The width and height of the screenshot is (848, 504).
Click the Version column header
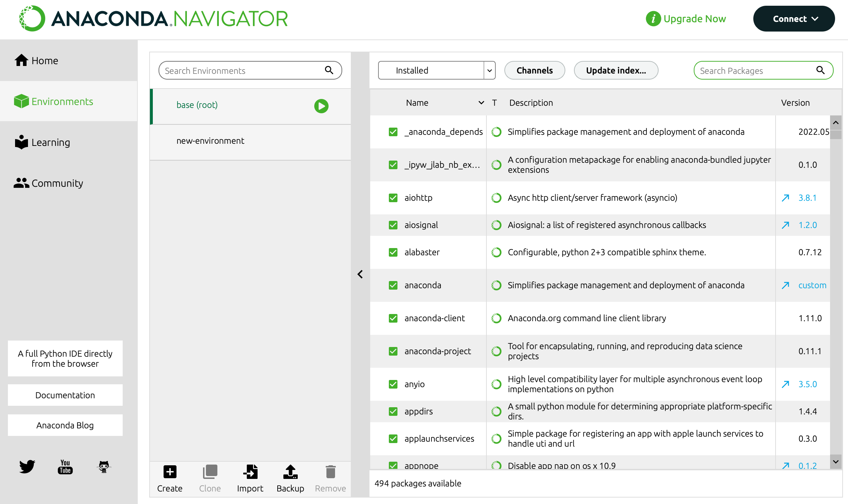[795, 103]
